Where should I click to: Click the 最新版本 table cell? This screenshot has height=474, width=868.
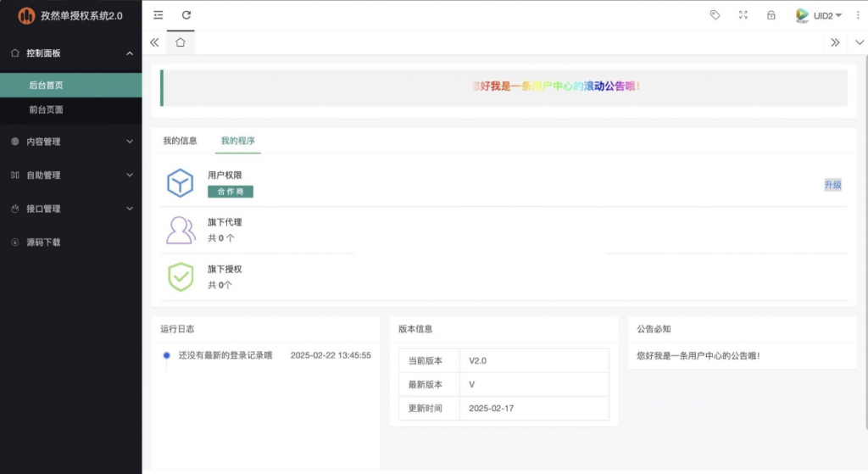pos(429,384)
